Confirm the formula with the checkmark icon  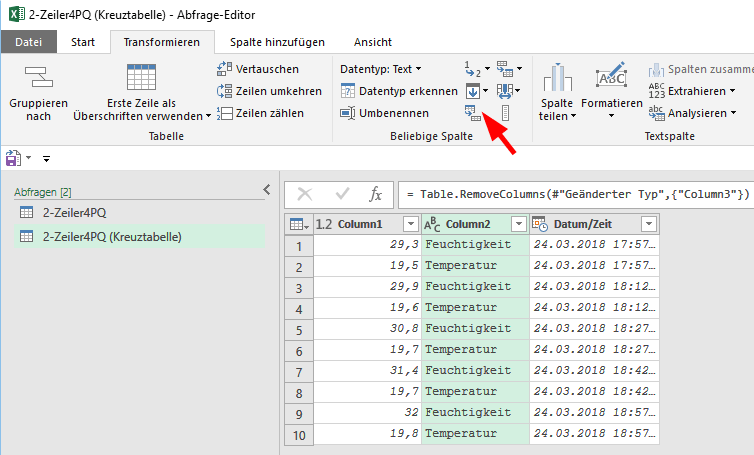pos(342,194)
